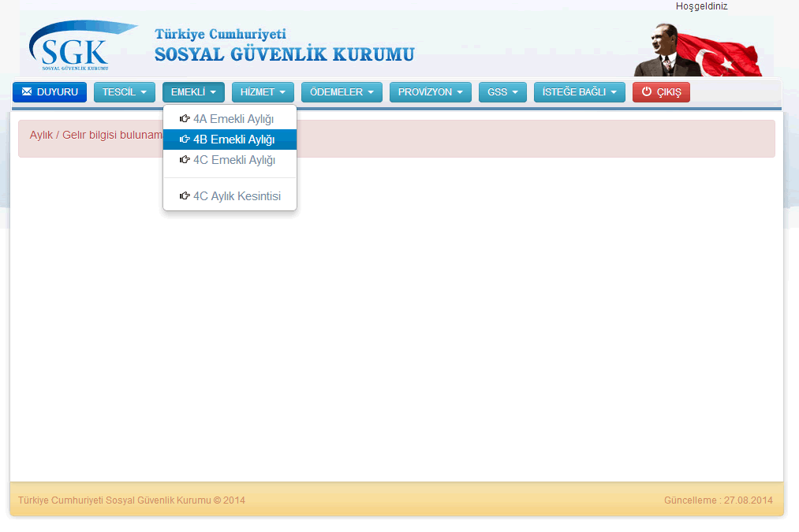Click the red ÇIKIŞ logout button

(662, 92)
